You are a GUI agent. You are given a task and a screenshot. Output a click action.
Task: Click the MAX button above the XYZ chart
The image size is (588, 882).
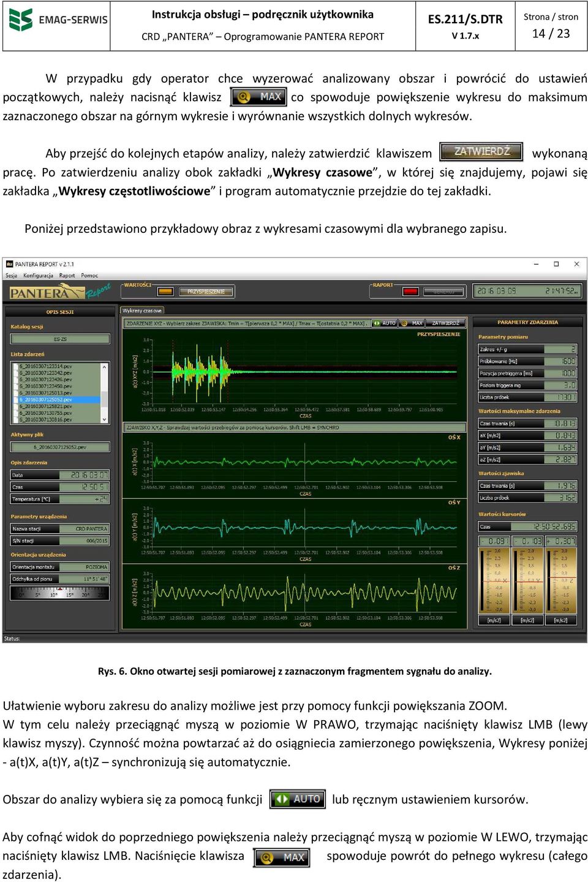413,323
